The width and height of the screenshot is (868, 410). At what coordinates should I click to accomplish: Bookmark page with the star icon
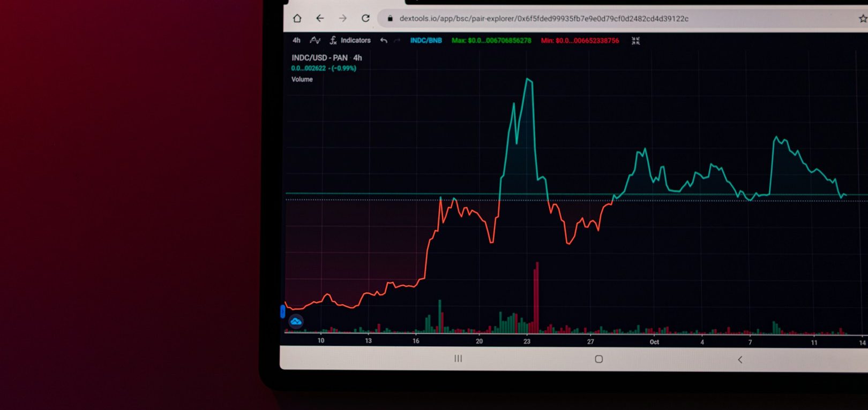point(863,19)
